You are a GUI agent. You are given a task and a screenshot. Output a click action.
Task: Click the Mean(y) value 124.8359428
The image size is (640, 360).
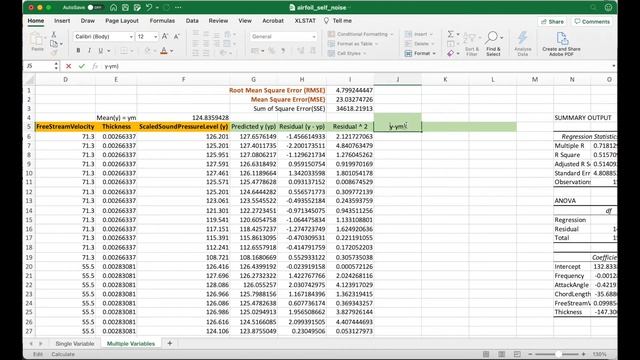183,118
